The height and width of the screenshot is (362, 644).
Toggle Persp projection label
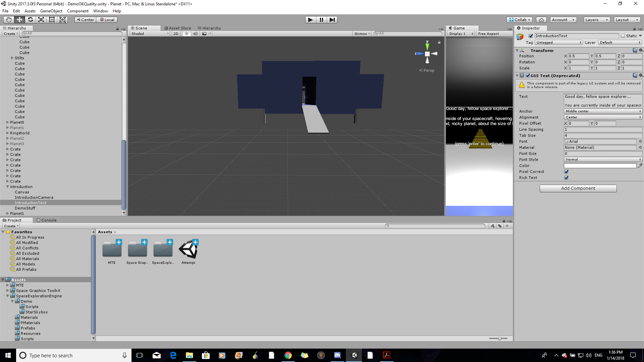pyautogui.click(x=427, y=70)
